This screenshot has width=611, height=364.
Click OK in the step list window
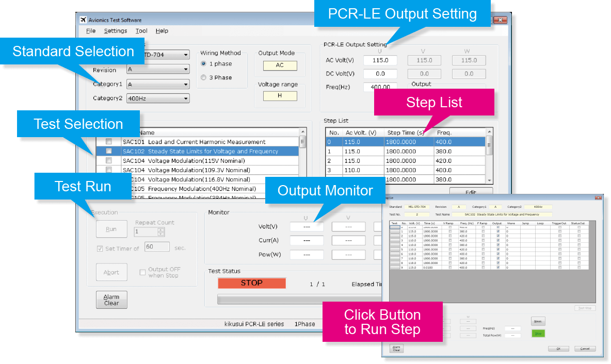coord(558,349)
